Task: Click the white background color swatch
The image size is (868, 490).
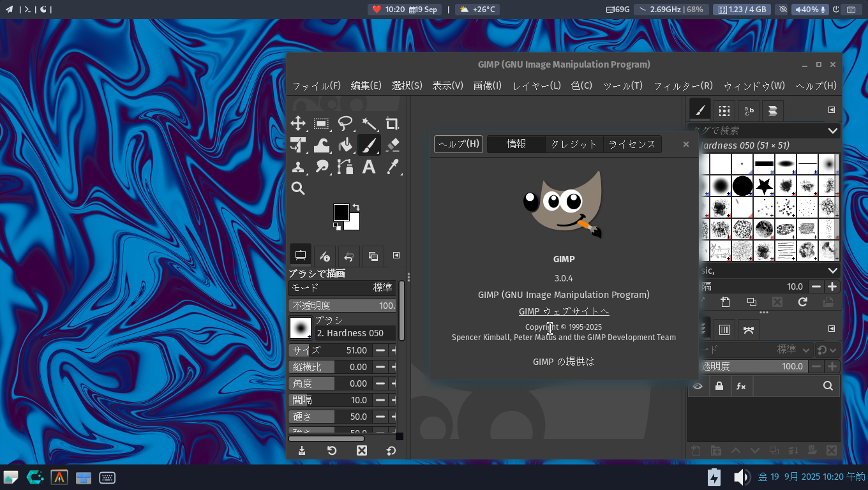Action: [354, 224]
